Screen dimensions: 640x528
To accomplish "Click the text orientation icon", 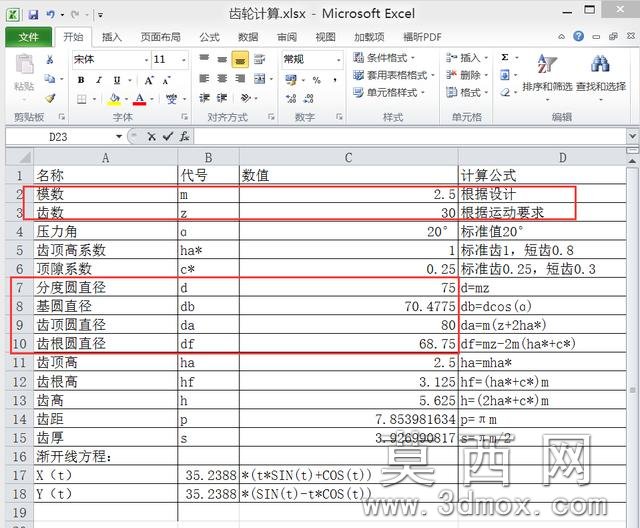I will [246, 98].
